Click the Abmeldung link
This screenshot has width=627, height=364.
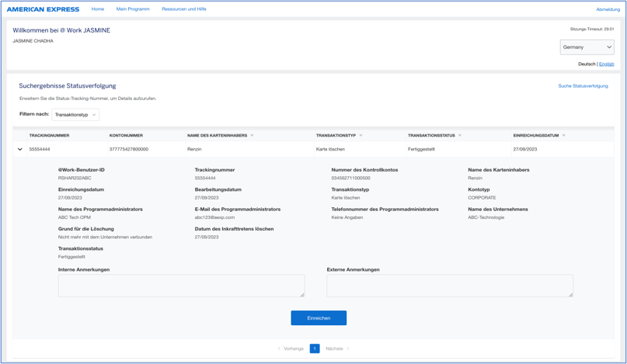608,9
